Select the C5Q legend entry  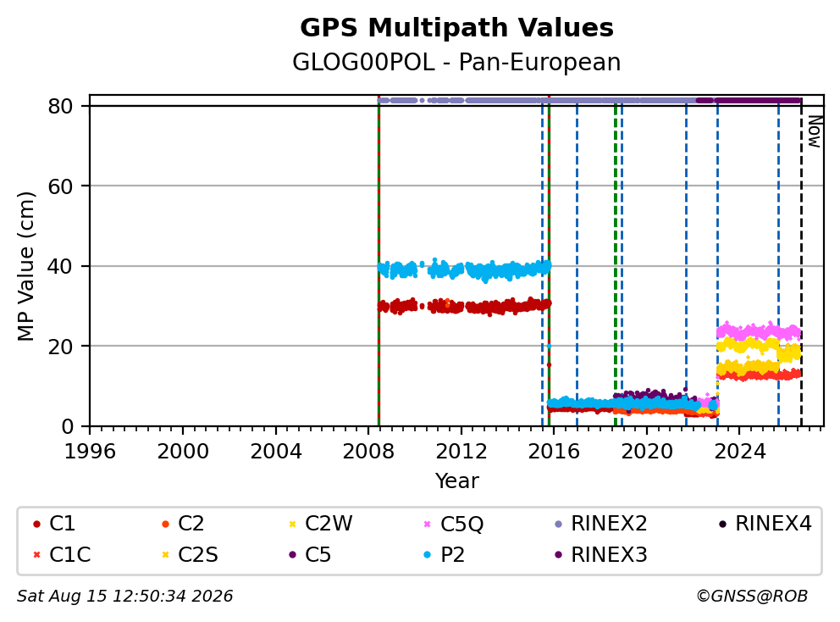[453, 524]
